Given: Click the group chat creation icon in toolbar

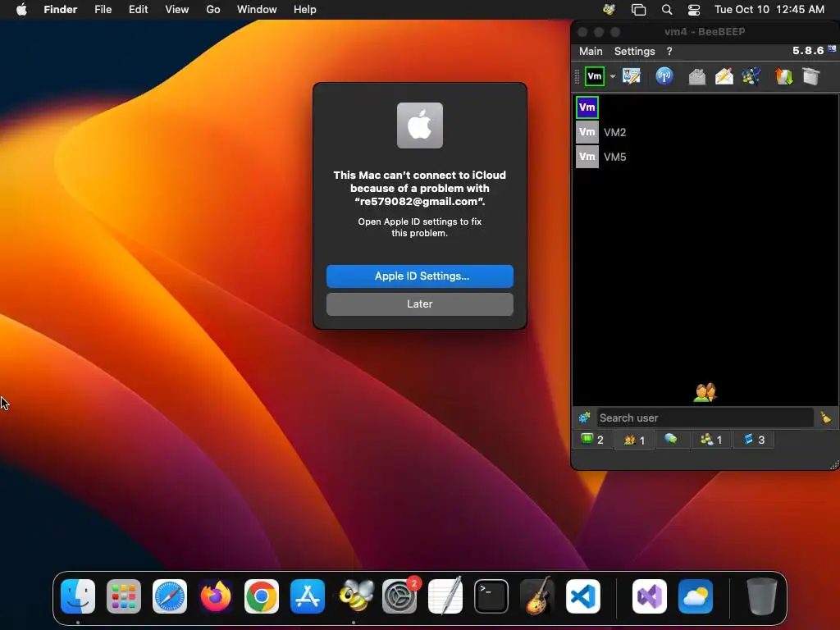Looking at the screenshot, I should tap(751, 76).
